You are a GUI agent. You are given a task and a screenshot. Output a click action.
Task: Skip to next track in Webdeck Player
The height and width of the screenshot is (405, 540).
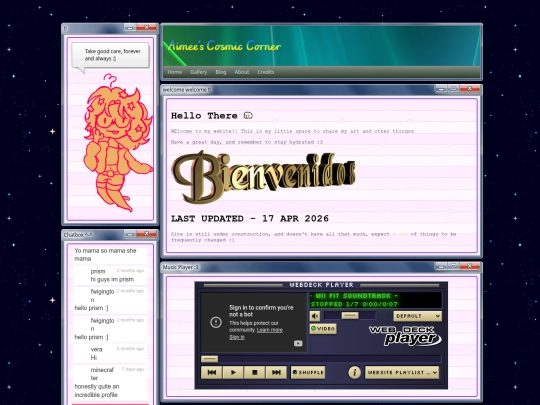coord(276,372)
